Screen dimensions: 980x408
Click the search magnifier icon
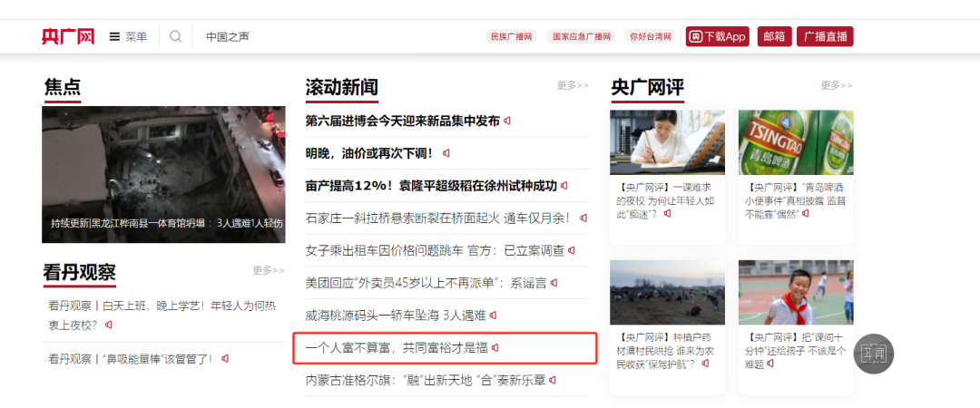click(x=176, y=37)
